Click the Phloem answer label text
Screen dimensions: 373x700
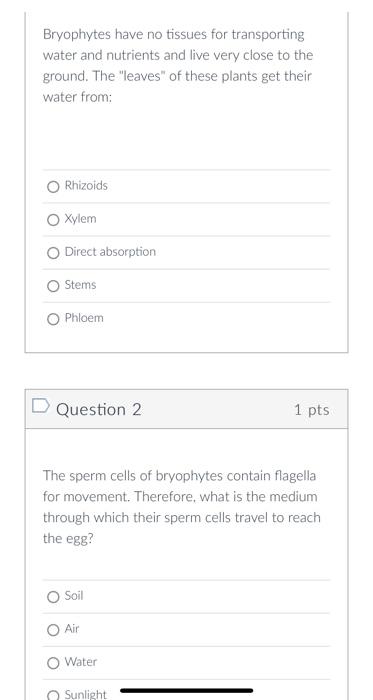pos(84,318)
